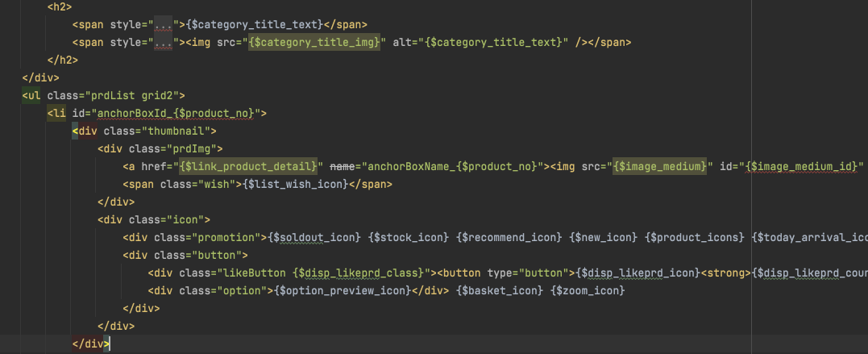Image resolution: width=868 pixels, height=354 pixels.
Task: Click likeButton in the class attribute
Action: (255, 273)
